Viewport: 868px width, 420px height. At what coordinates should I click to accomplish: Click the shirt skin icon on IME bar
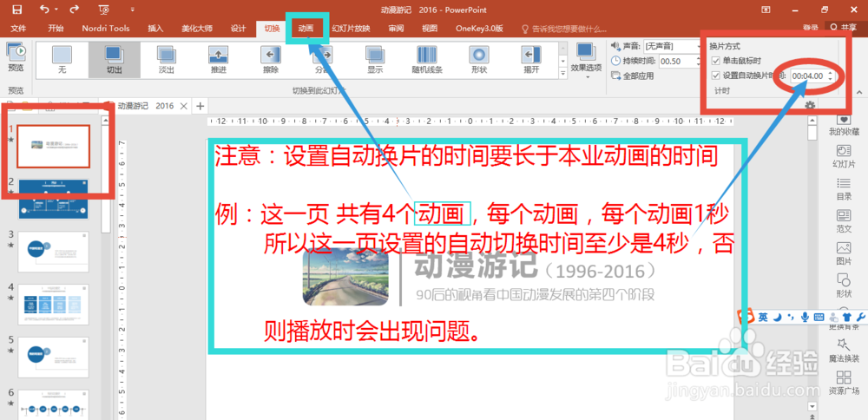[x=846, y=317]
